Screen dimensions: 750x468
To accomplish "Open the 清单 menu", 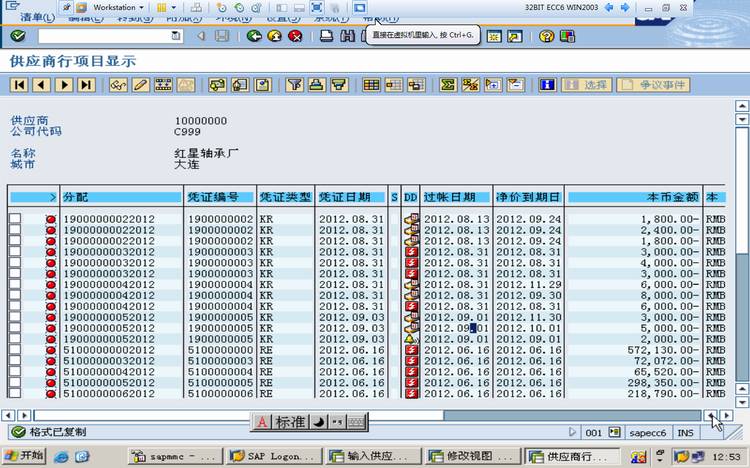I will pos(36,18).
